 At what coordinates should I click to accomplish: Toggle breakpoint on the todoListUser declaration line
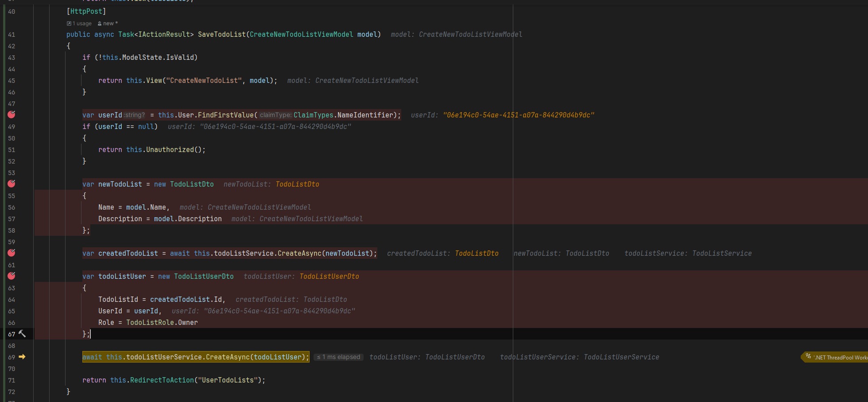coord(12,276)
